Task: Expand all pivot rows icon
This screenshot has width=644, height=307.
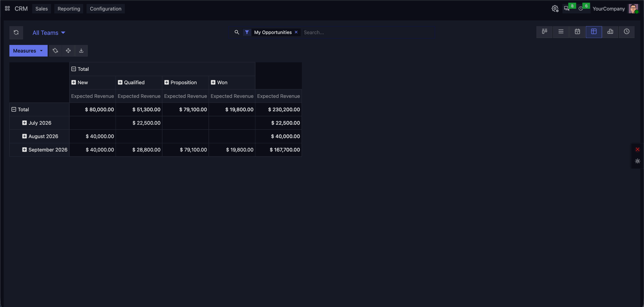Action: (68, 51)
